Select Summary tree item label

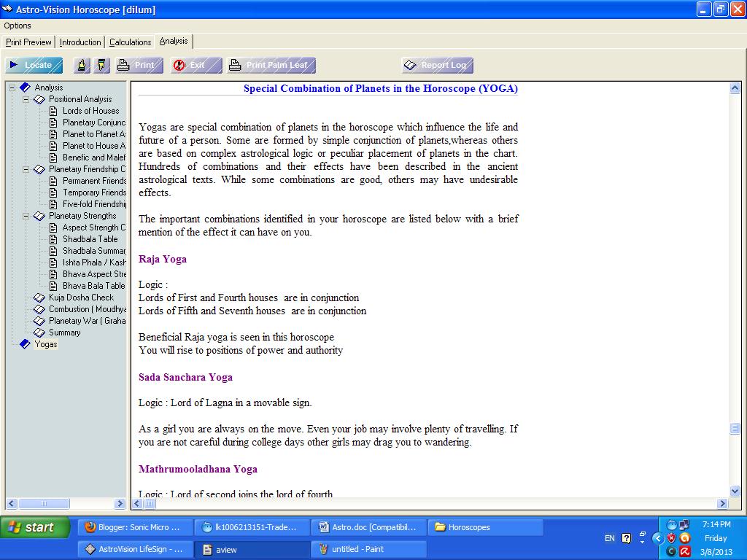click(x=65, y=332)
